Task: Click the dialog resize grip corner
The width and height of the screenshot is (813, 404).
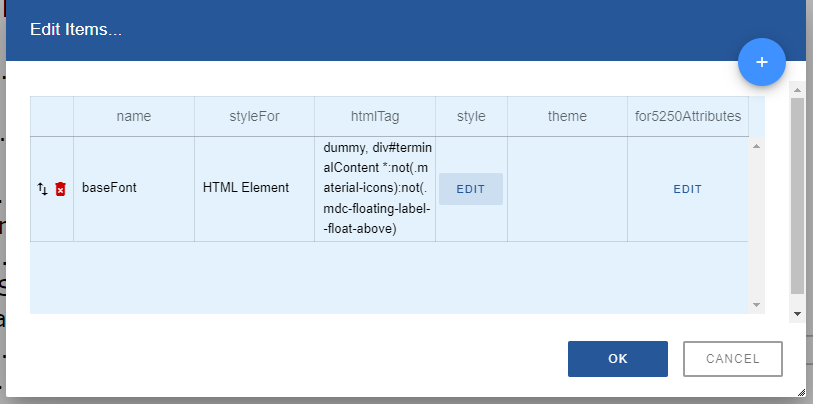Action: [x=800, y=391]
